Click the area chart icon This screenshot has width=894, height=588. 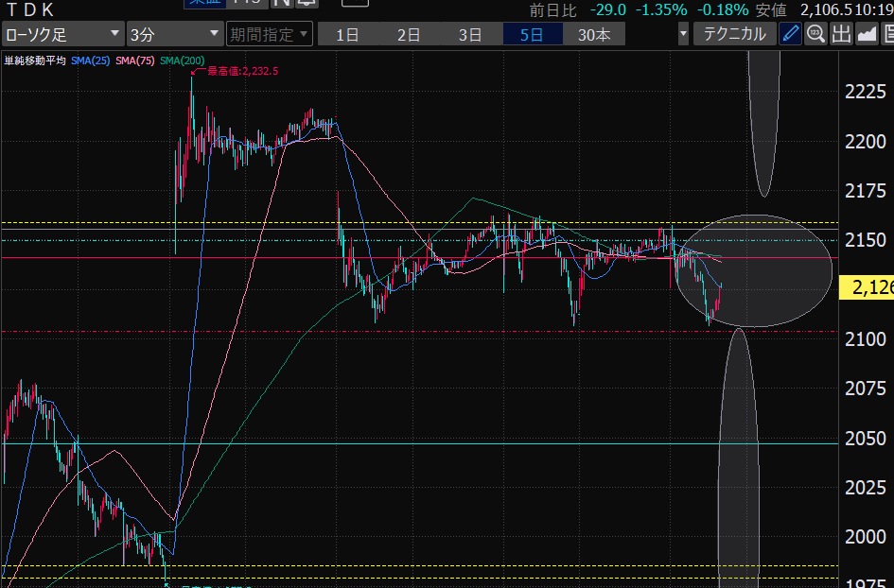click(x=866, y=35)
